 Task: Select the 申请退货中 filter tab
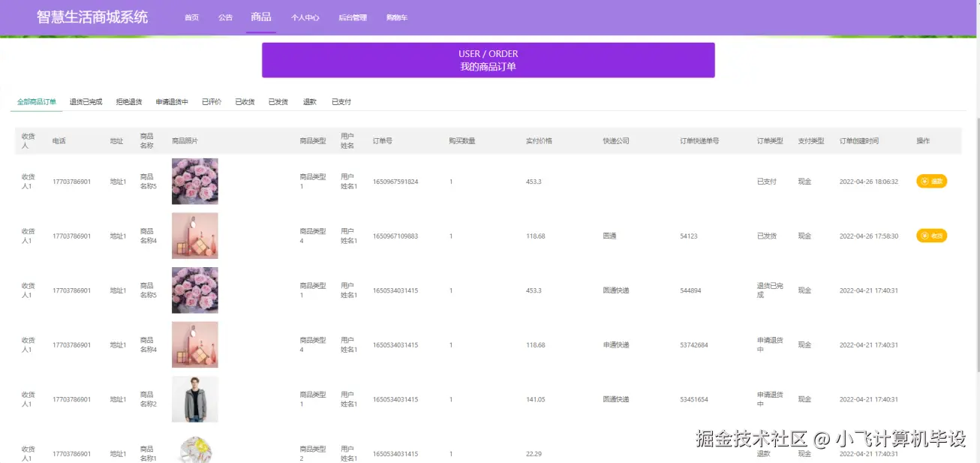172,102
